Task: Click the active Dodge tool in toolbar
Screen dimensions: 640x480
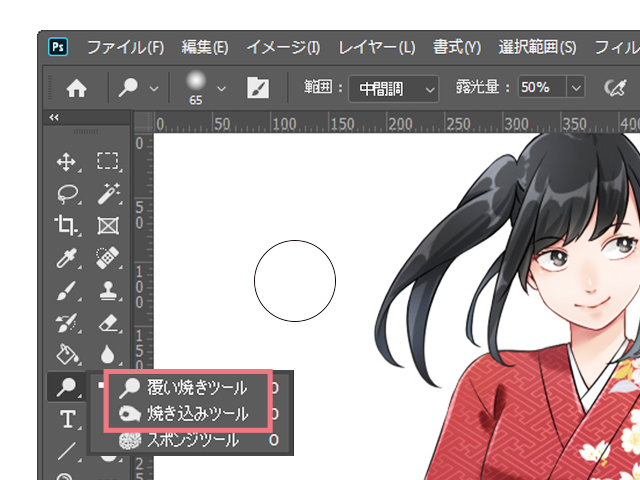Action: [x=67, y=387]
